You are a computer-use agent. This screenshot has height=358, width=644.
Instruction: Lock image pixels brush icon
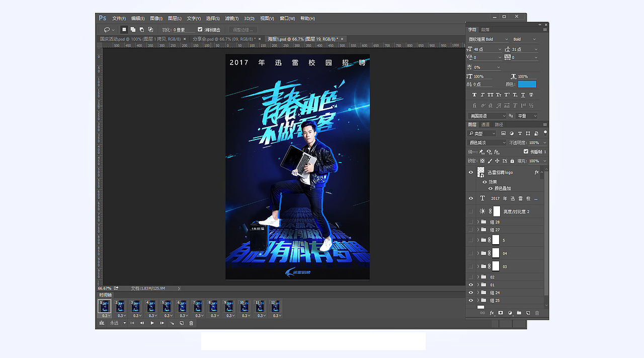pyautogui.click(x=490, y=161)
